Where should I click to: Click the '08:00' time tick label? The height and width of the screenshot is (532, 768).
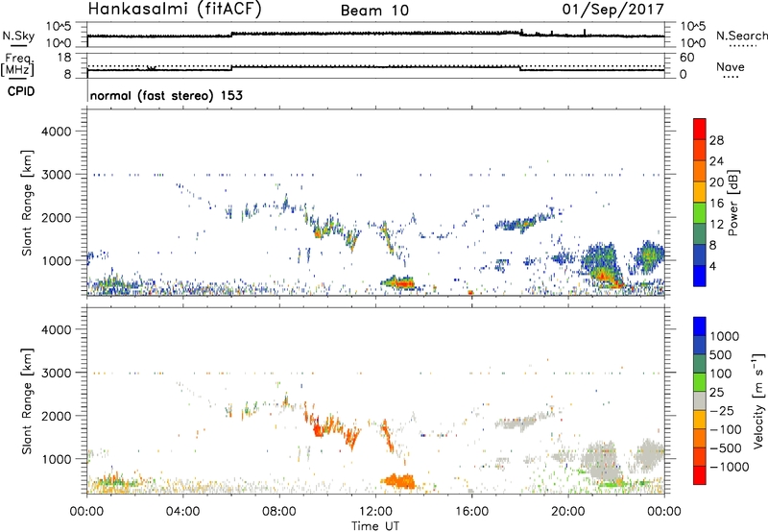coord(279,512)
